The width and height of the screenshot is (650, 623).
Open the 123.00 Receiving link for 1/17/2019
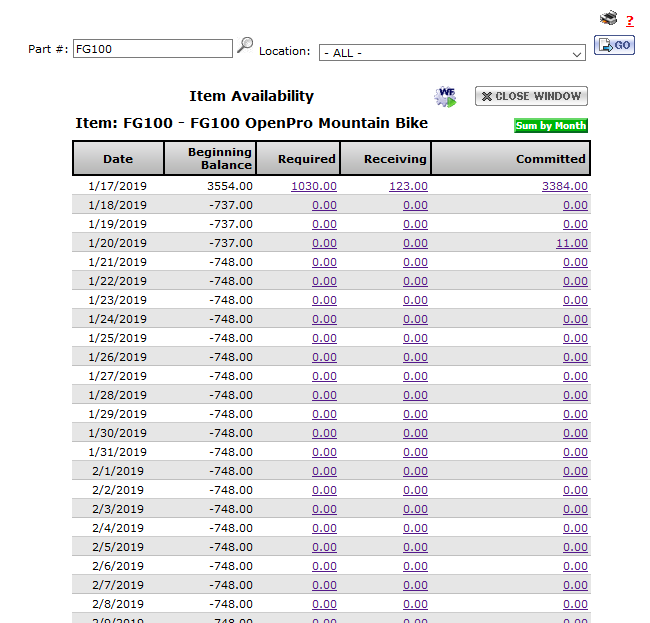409,186
